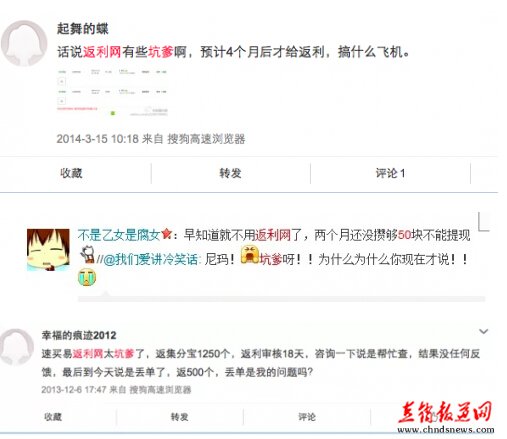Click the crying emoji below the repost
The height and width of the screenshot is (439, 507).
87,278
